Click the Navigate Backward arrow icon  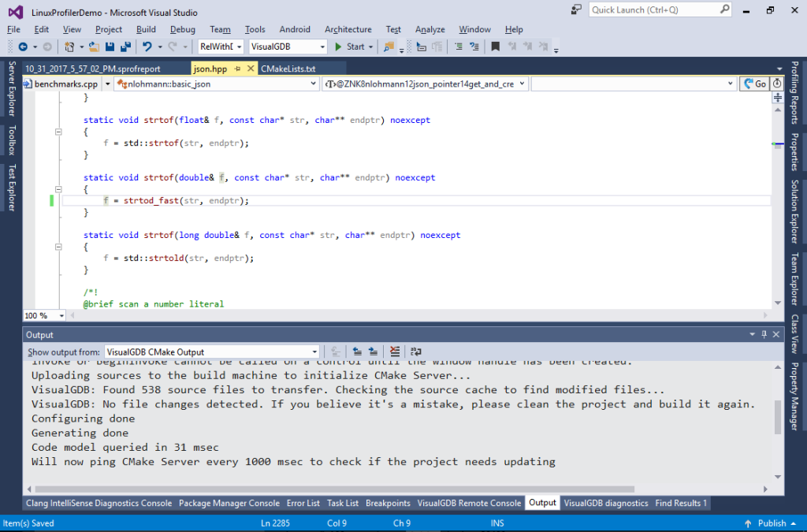[22, 47]
